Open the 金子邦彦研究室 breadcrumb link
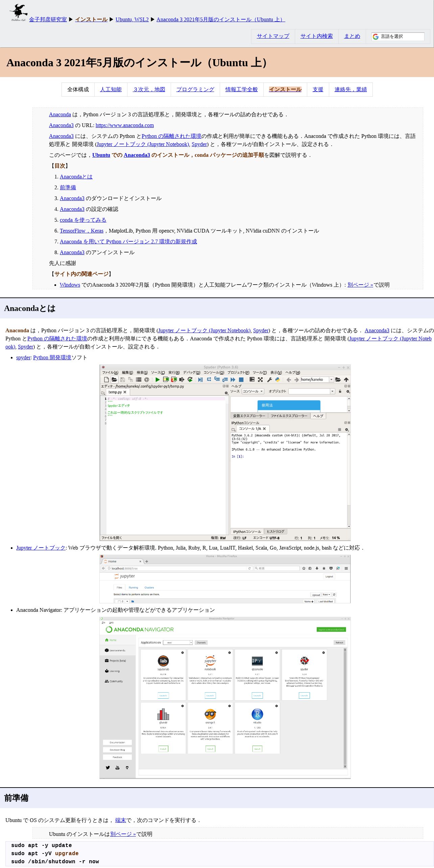This screenshot has height=868, width=434. click(48, 20)
